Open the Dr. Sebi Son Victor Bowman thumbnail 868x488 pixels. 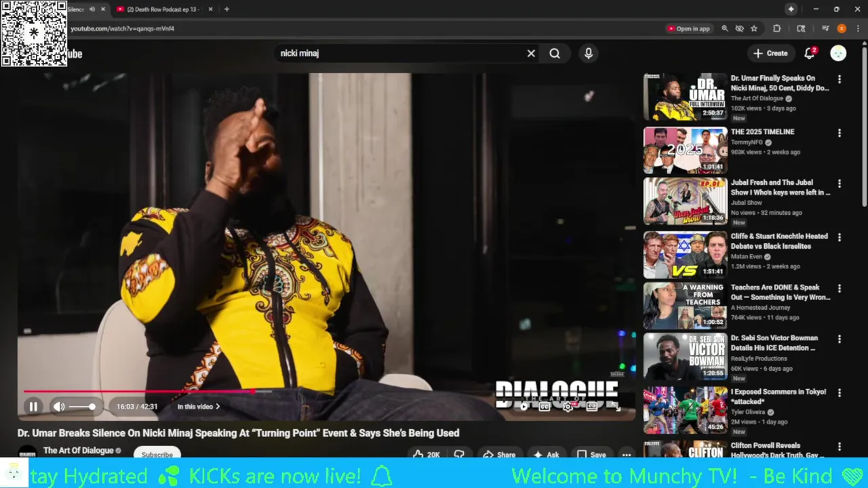(685, 356)
